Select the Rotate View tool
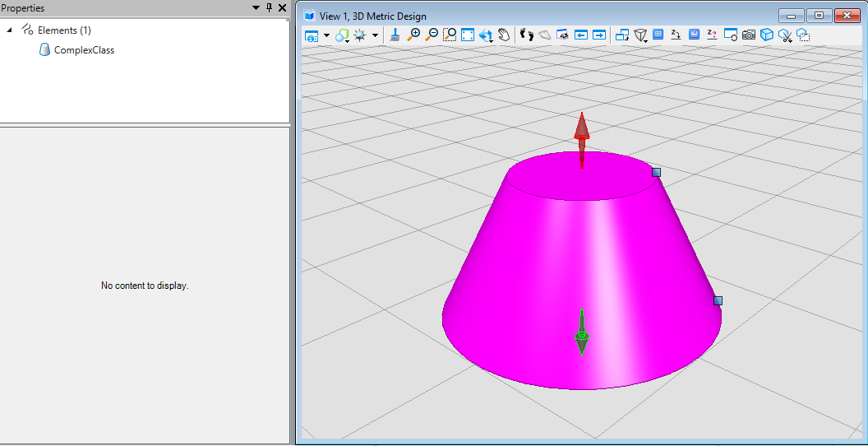 486,35
